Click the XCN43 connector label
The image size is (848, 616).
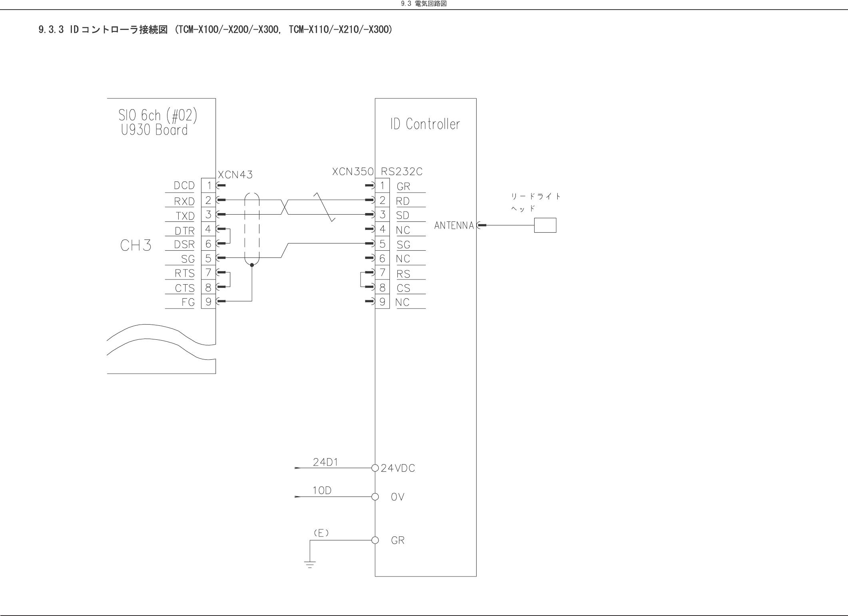click(x=235, y=175)
